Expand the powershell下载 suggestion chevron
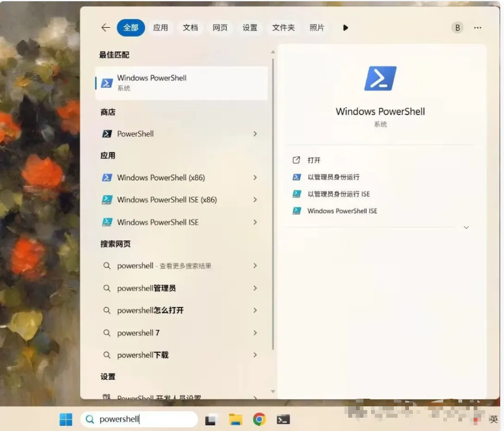The height and width of the screenshot is (431, 504). (255, 355)
